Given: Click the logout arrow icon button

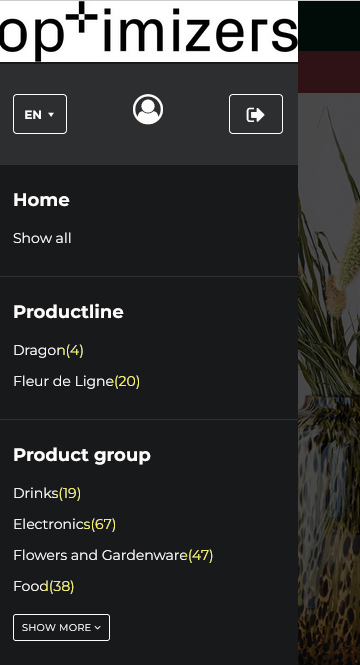Looking at the screenshot, I should tap(256, 114).
